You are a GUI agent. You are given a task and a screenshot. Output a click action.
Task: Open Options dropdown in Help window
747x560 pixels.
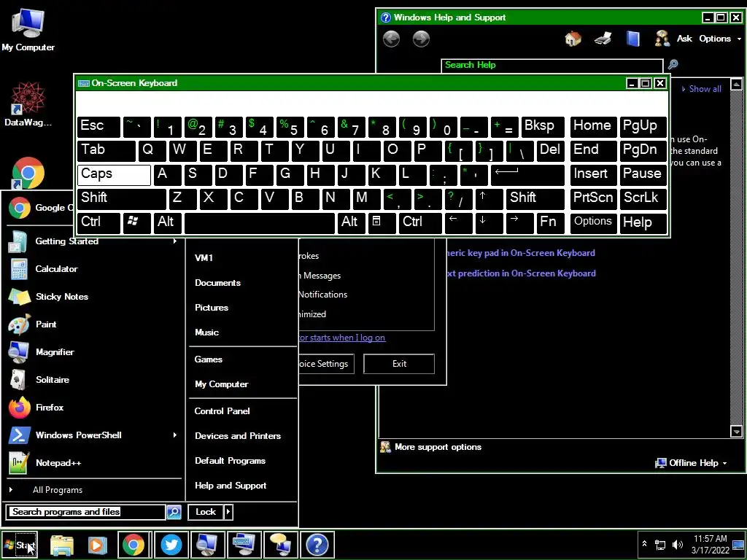tap(720, 39)
